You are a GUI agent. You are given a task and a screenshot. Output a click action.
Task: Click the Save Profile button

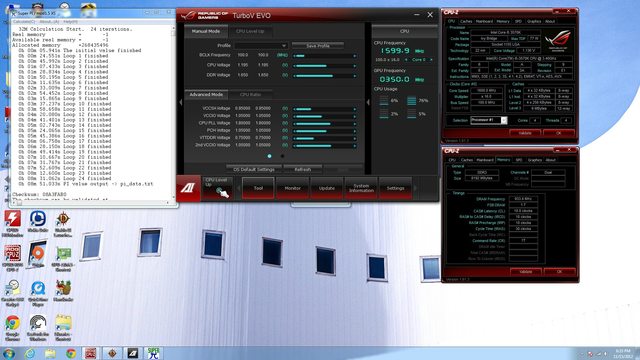(318, 46)
